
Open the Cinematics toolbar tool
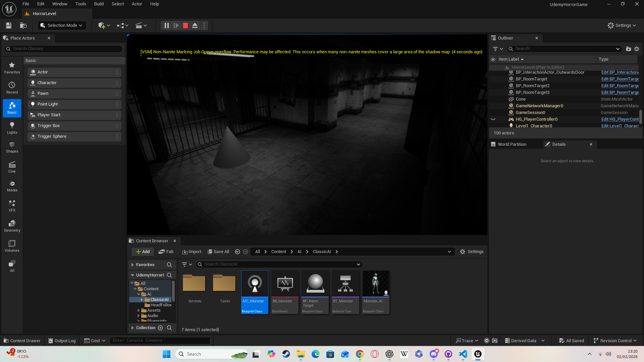pyautogui.click(x=141, y=25)
